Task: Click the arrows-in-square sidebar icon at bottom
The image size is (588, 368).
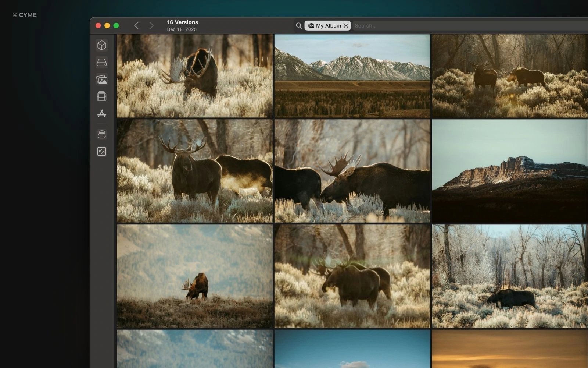Action: pos(102,152)
